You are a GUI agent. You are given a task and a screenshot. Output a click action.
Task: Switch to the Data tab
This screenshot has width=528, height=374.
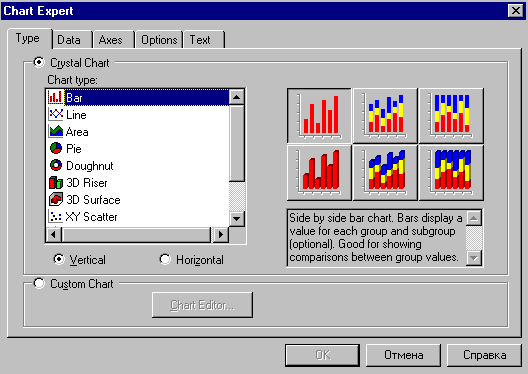coord(72,40)
